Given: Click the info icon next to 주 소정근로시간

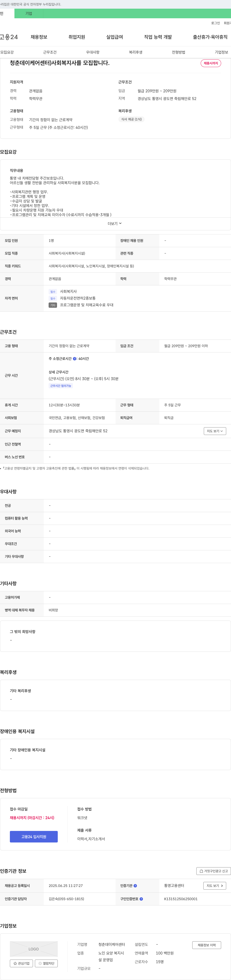Looking at the screenshot, I should 75,359.
